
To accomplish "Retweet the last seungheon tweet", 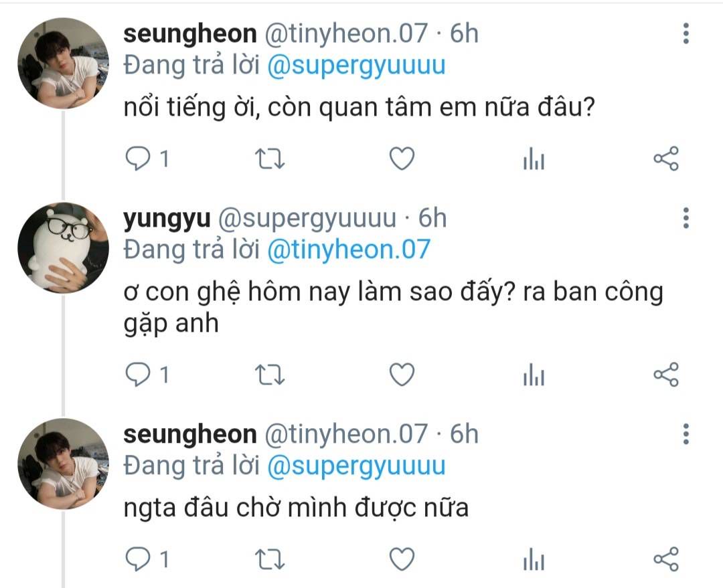I will tap(270, 559).
